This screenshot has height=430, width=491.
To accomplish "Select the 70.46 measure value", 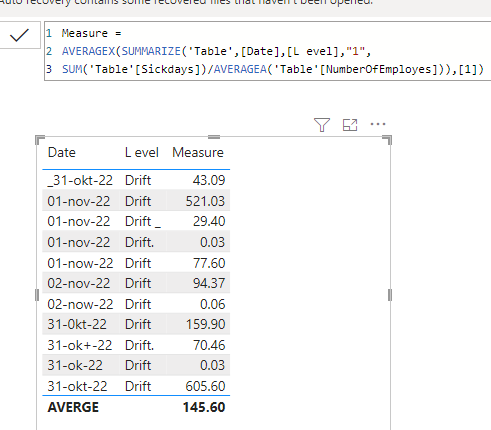I will click(209, 345).
